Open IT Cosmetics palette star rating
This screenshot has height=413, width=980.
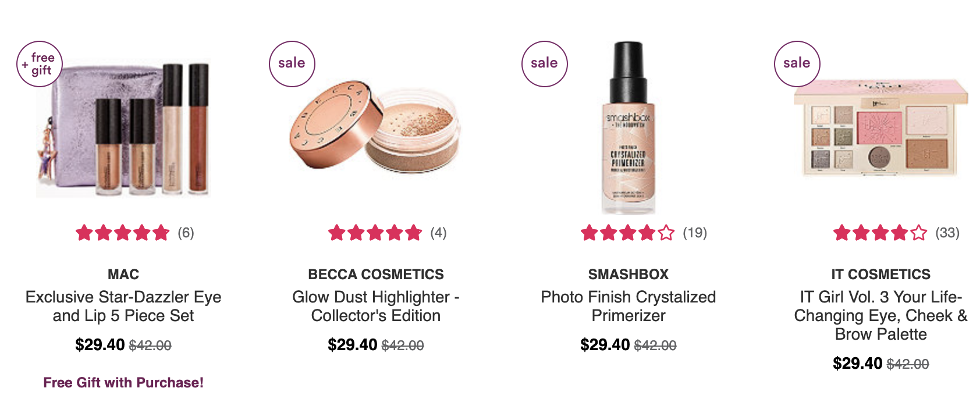click(x=880, y=233)
